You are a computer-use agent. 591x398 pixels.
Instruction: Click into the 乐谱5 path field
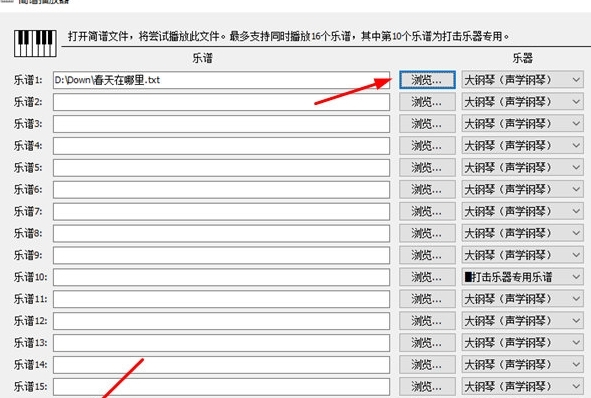[221, 167]
